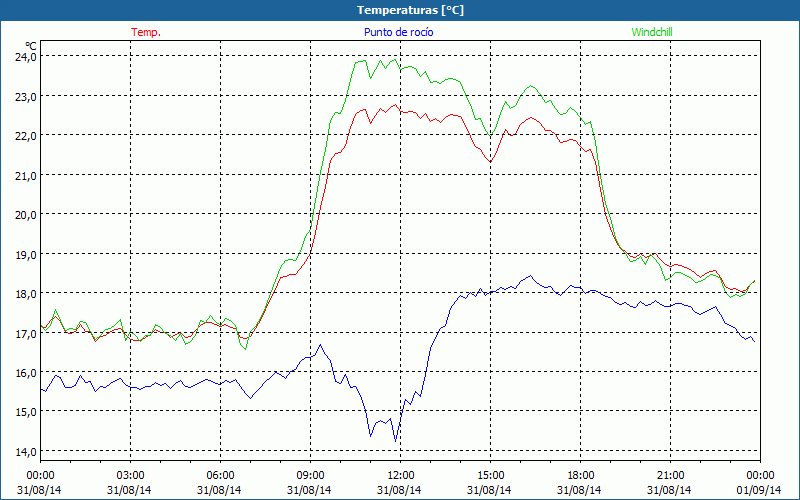Click the '18:00' time axis label
Viewport: 800px width, 500px height.
580,476
